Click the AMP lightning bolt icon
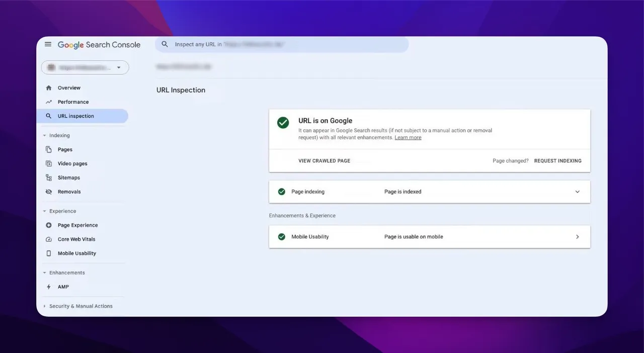 click(x=49, y=287)
